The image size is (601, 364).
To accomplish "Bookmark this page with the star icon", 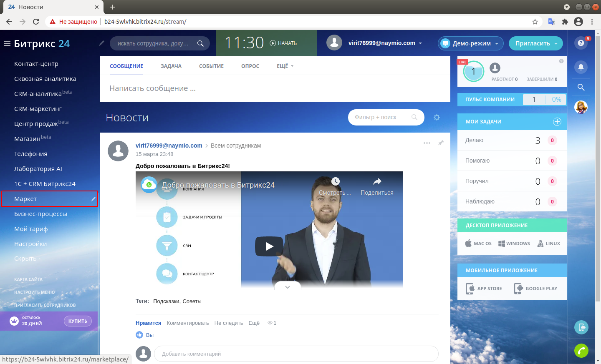I will click(x=535, y=22).
